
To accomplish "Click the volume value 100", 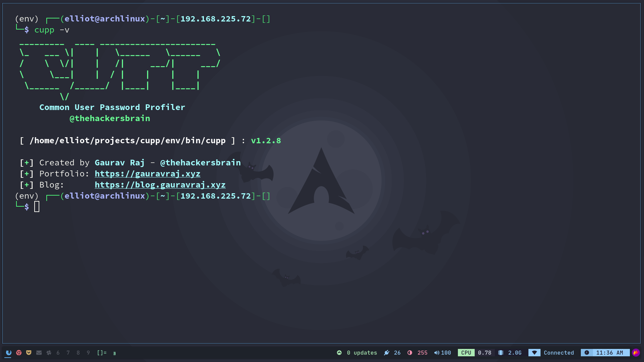I will (446, 353).
